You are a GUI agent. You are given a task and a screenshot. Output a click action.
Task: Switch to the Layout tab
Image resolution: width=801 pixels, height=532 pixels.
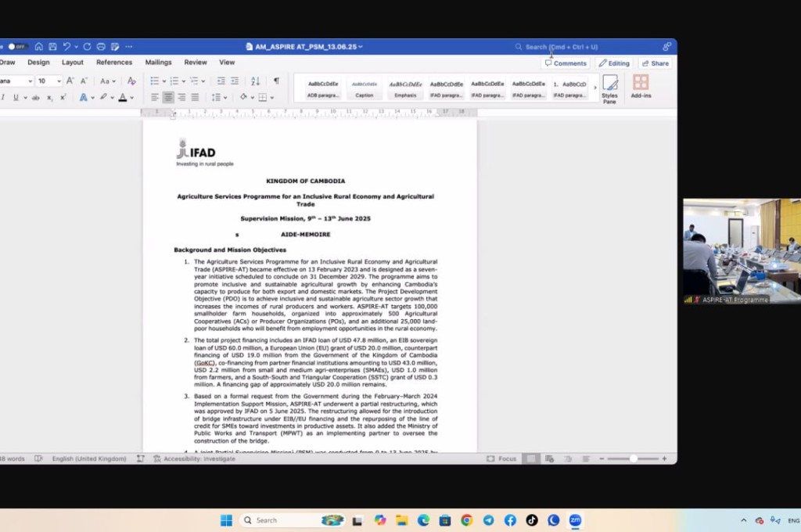tap(73, 63)
